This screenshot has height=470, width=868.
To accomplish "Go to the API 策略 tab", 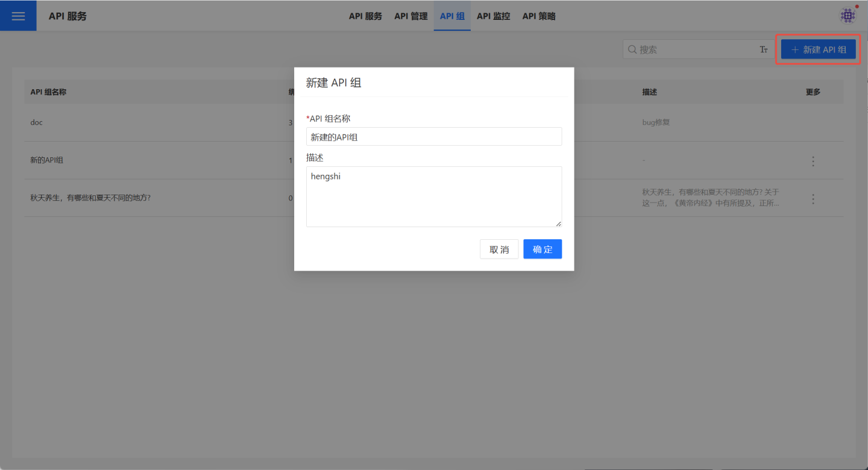I will pos(539,16).
